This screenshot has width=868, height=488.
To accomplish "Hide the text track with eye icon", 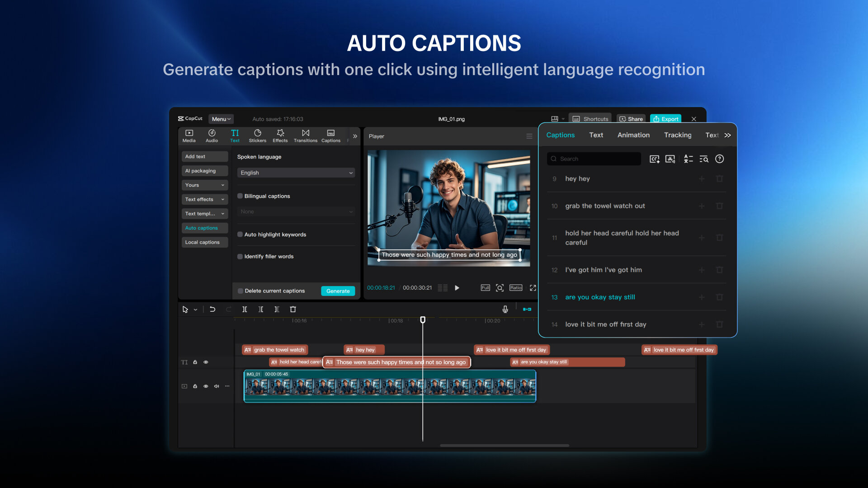I will [x=206, y=362].
